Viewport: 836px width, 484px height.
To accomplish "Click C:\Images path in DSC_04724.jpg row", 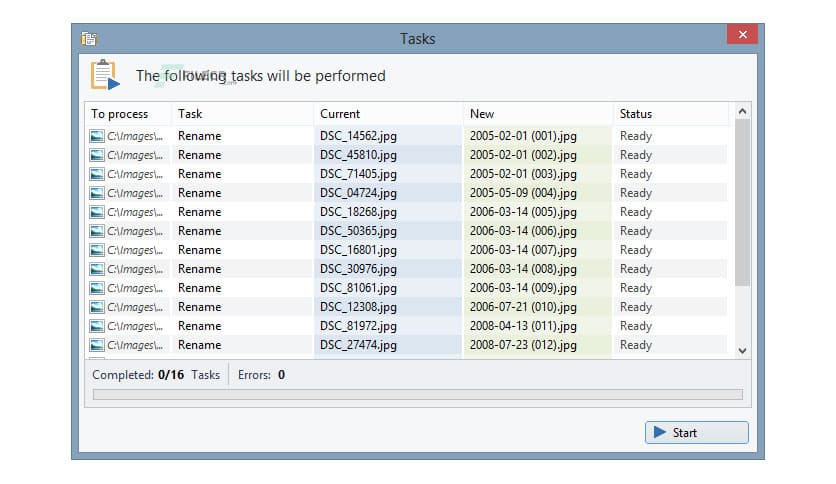I will (x=135, y=193).
